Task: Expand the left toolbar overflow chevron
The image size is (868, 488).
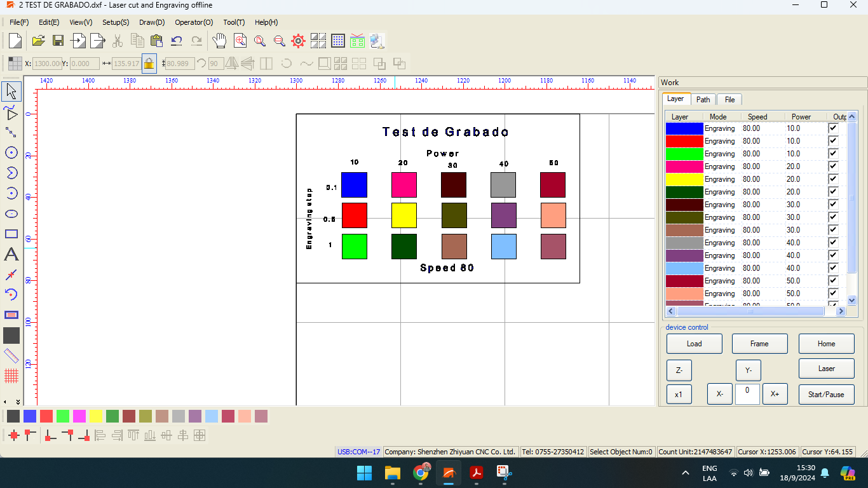Action: coord(18,402)
